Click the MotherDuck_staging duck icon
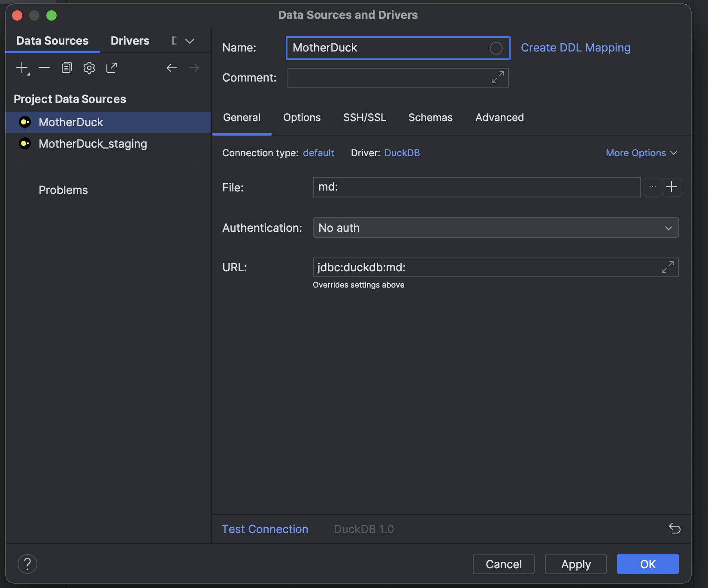Image resolution: width=708 pixels, height=588 pixels. [x=25, y=143]
